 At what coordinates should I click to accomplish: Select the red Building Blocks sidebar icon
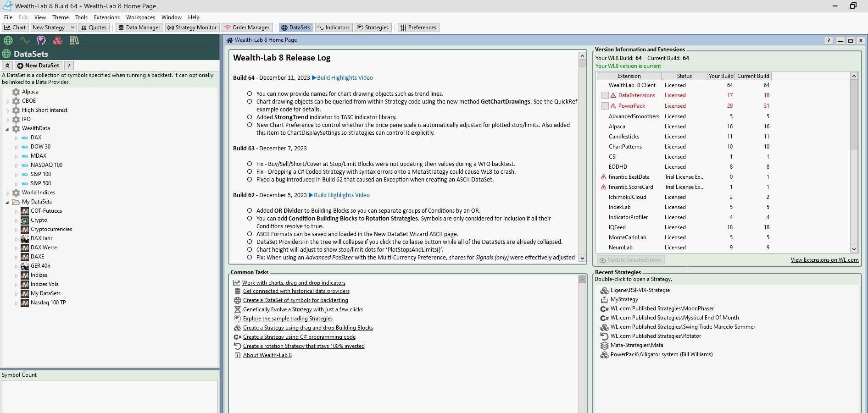coord(58,40)
